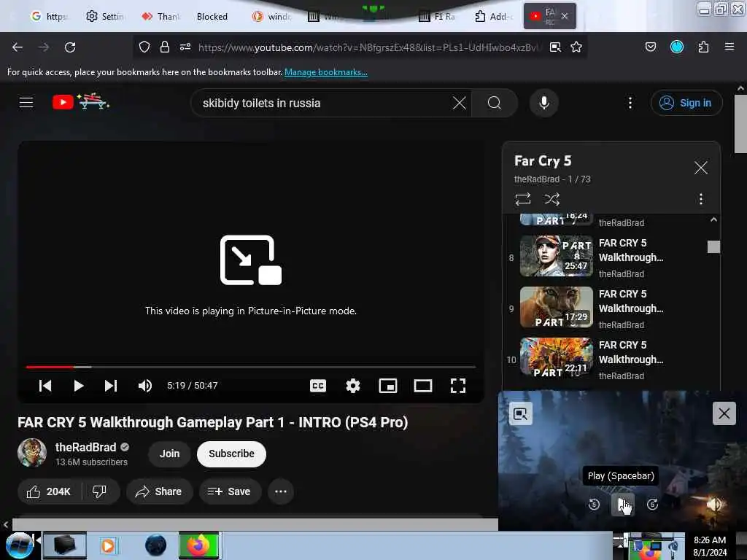Screen dimensions: 747x560
Task: Toggle shuffle playlist
Action: 551,199
